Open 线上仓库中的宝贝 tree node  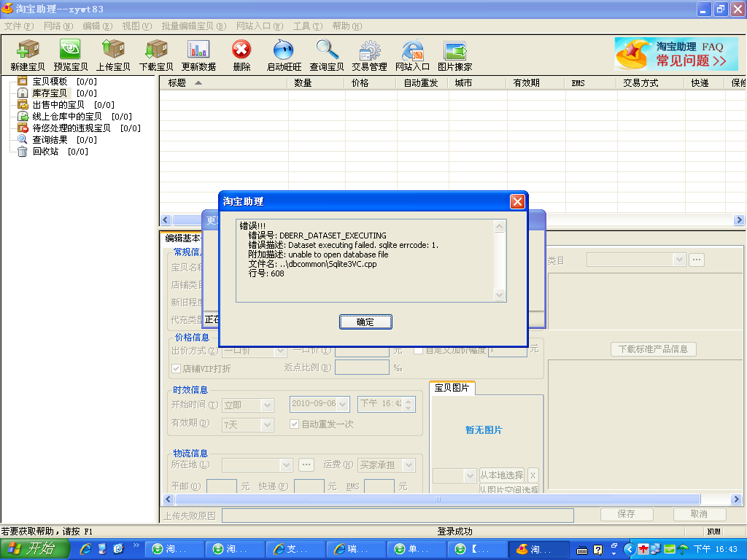66,116
